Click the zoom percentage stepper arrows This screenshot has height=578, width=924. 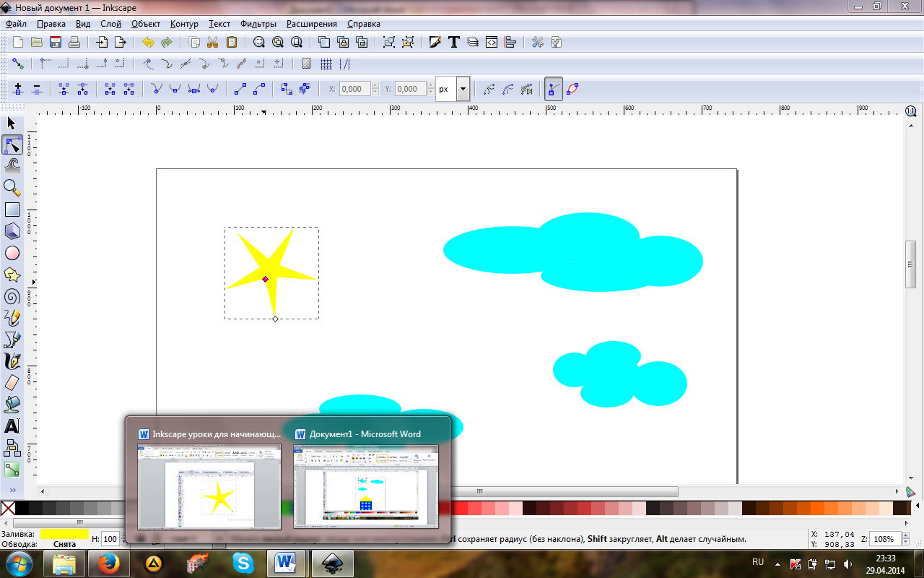[x=905, y=539]
